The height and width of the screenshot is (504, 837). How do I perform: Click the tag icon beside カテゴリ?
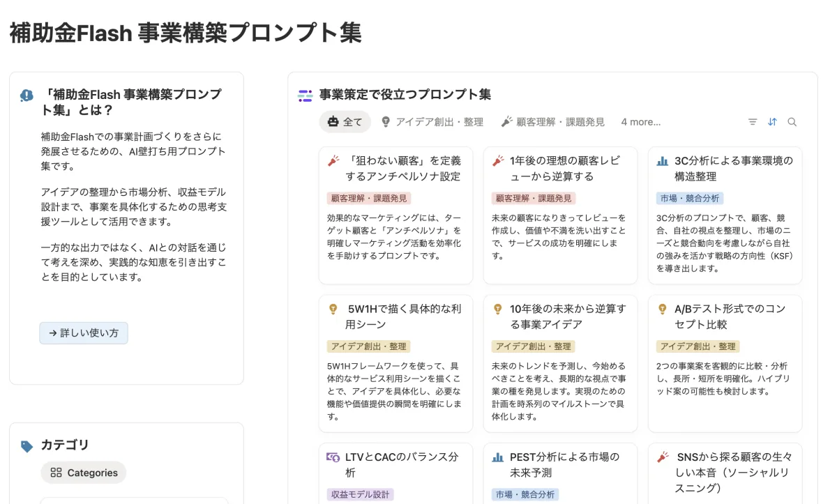[27, 446]
